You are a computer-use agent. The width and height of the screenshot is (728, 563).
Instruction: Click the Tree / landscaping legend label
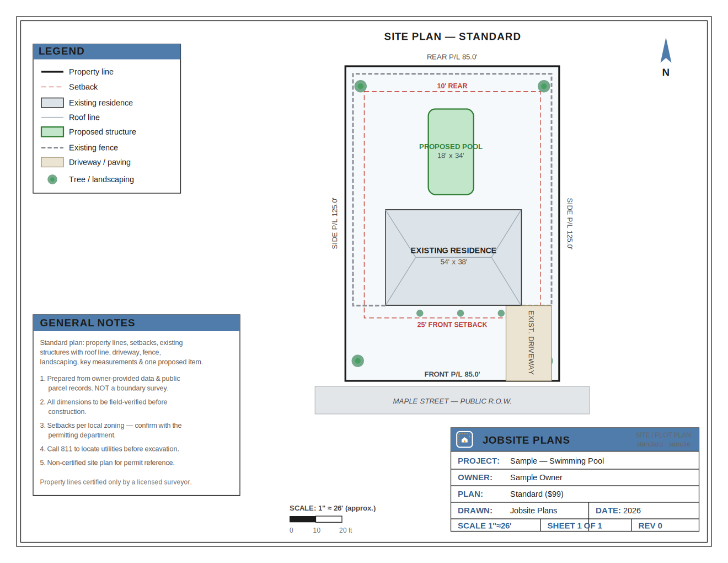pos(101,179)
